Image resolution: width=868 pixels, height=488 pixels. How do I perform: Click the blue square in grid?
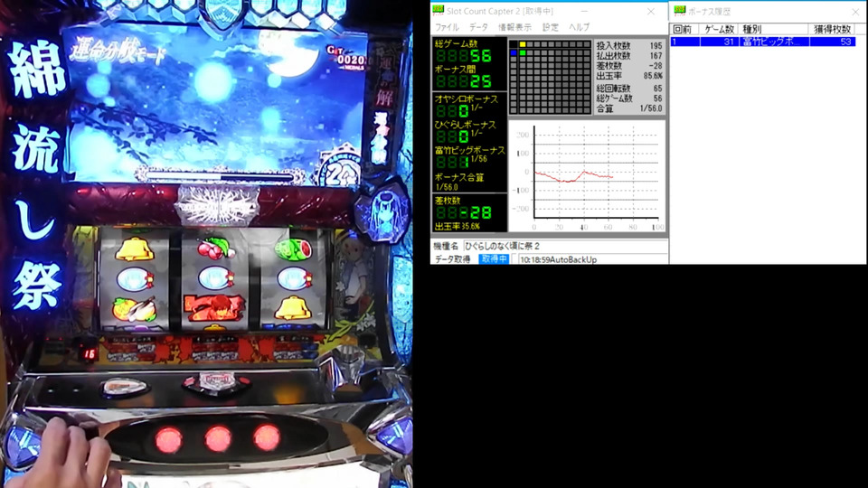point(514,53)
